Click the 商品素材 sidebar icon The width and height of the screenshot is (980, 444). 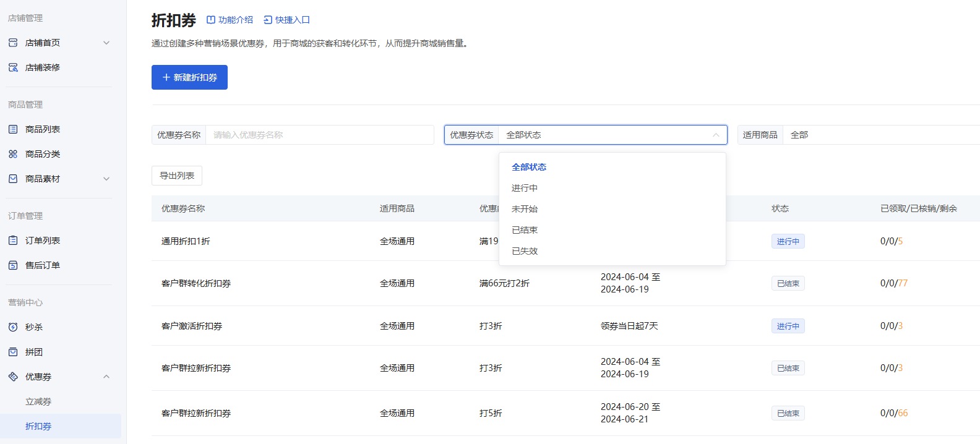[x=13, y=179]
